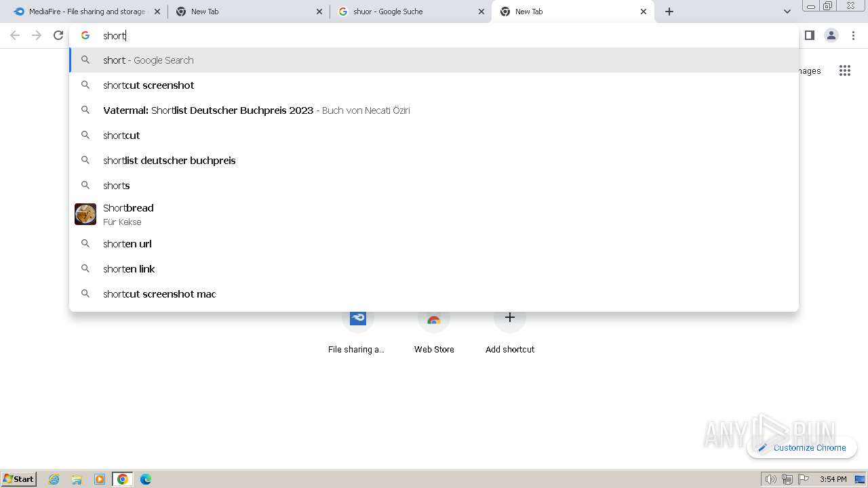Open Action Center flag icon

coord(804,479)
